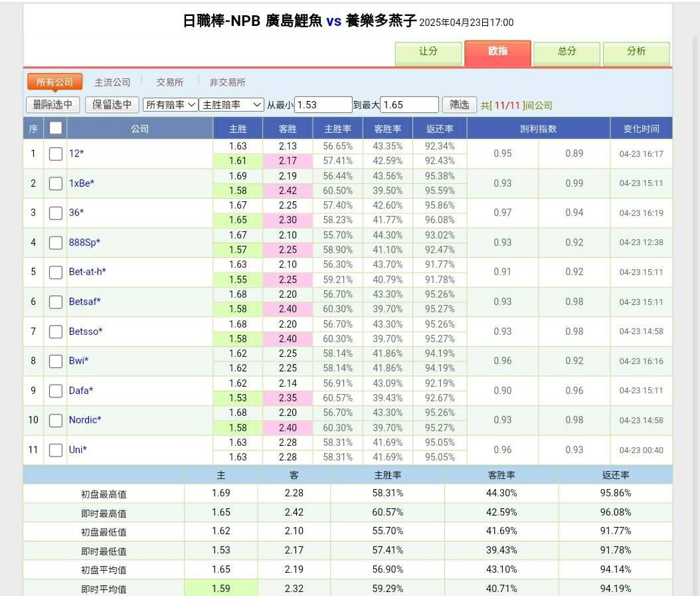Click the 初盘最高值 row label
The width and height of the screenshot is (700, 596).
(104, 494)
